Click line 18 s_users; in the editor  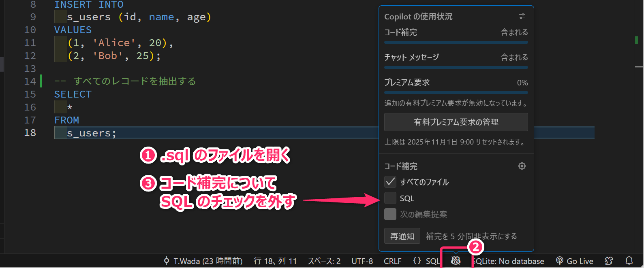[92, 133]
